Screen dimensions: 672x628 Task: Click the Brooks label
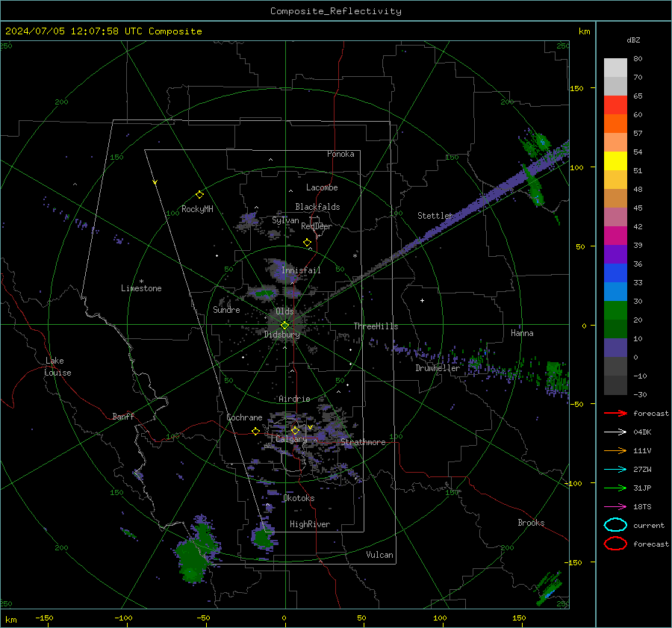(x=531, y=523)
